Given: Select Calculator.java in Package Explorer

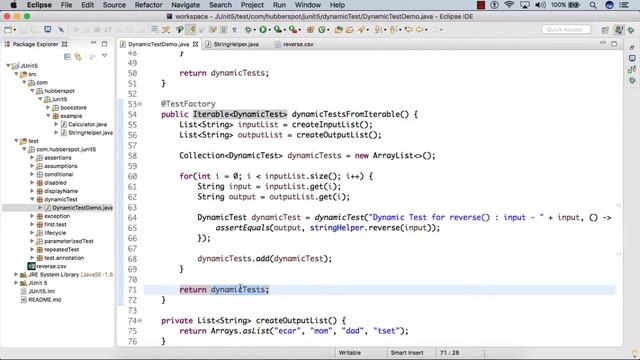Looking at the screenshot, I should [x=87, y=124].
